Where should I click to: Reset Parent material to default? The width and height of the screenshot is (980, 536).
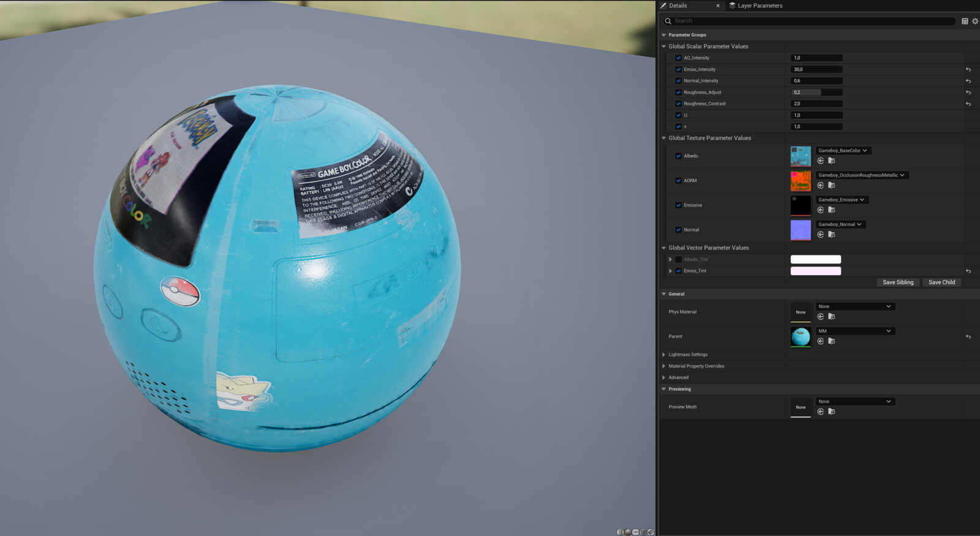tap(968, 336)
